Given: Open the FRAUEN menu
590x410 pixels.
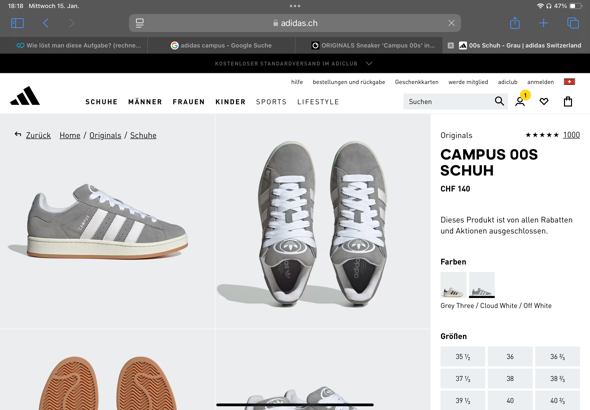Looking at the screenshot, I should pos(189,102).
